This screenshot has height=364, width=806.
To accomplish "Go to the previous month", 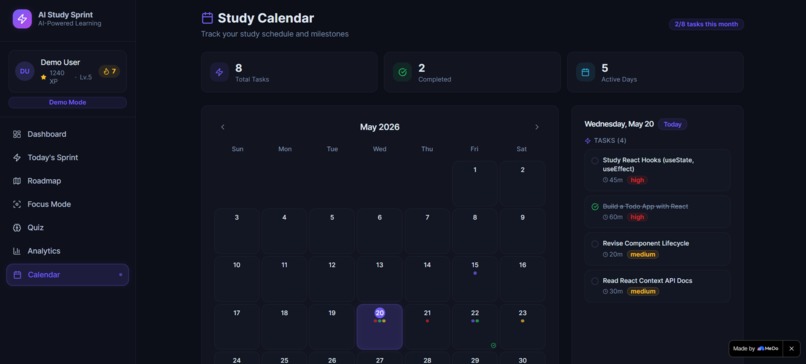I will point(223,127).
